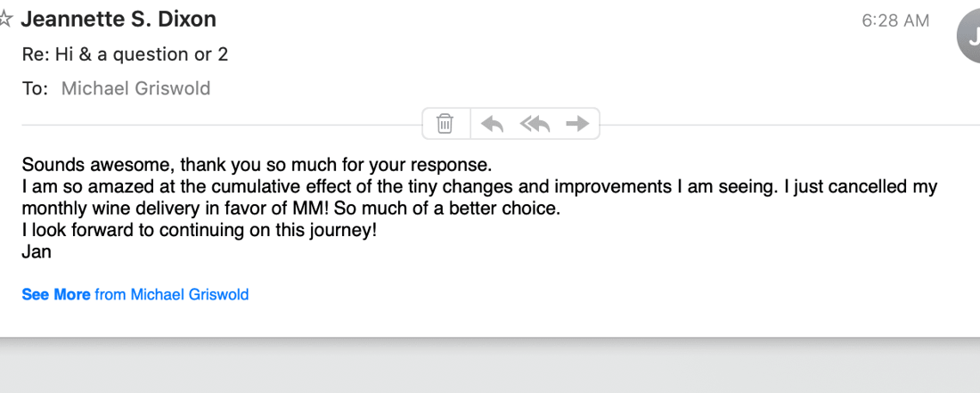Screen dimensions: 980x393
Task: Click the "Sounds awesome, thank you" line
Action: point(257,166)
